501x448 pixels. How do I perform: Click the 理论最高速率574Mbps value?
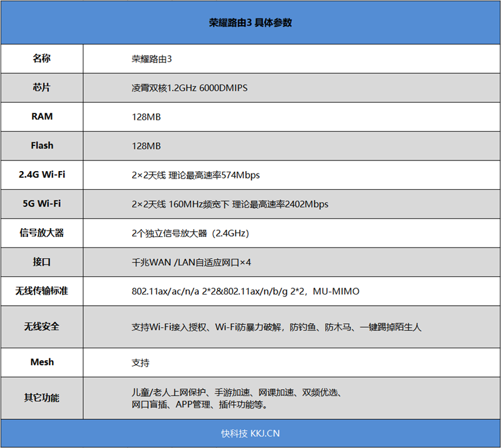click(195, 175)
